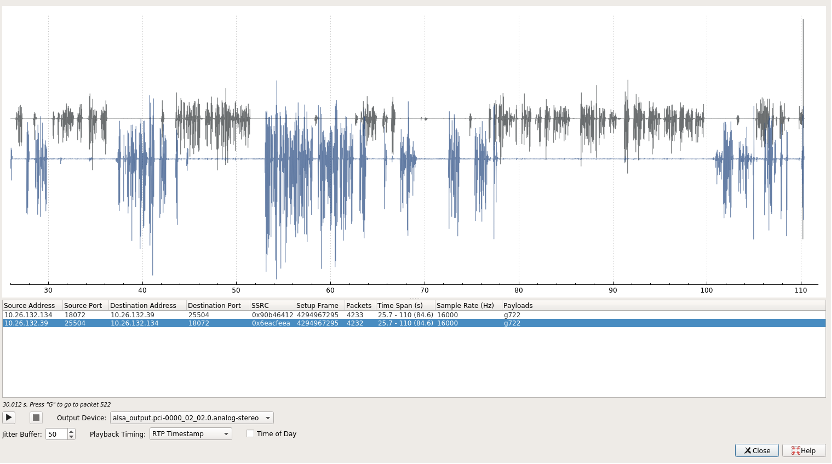This screenshot has width=832, height=464.
Task: Click the Close button
Action: tap(755, 450)
